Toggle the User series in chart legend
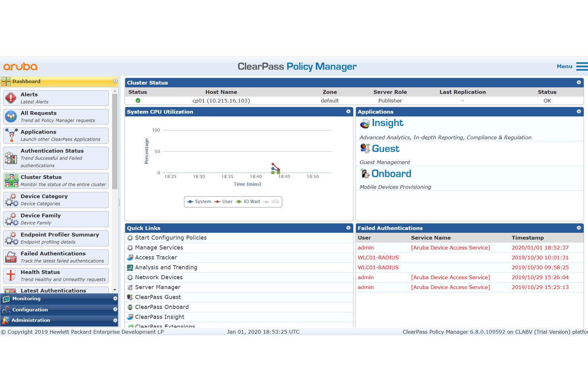 point(223,202)
